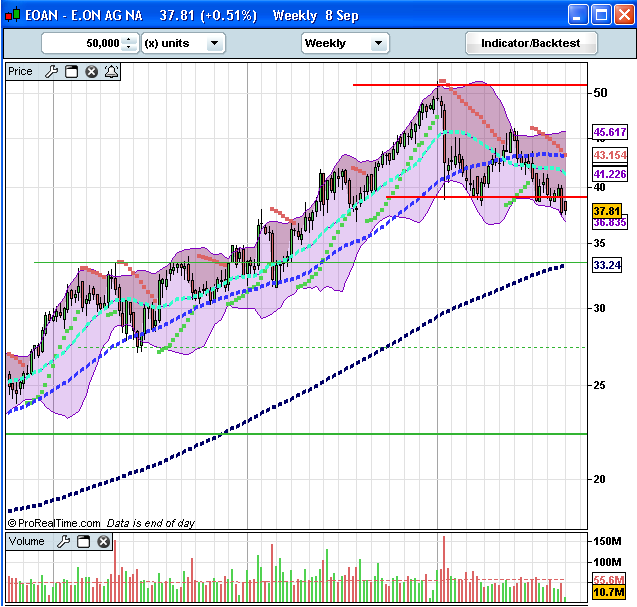Increase units with stepper up arrow
The width and height of the screenshot is (637, 607).
pyautogui.click(x=129, y=39)
